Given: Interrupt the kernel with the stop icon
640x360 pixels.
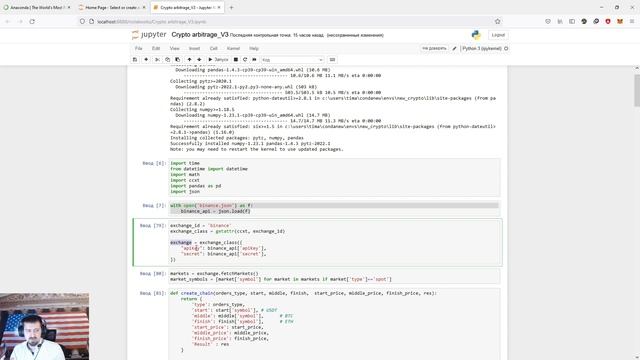Looking at the screenshot, I should click(x=236, y=60).
